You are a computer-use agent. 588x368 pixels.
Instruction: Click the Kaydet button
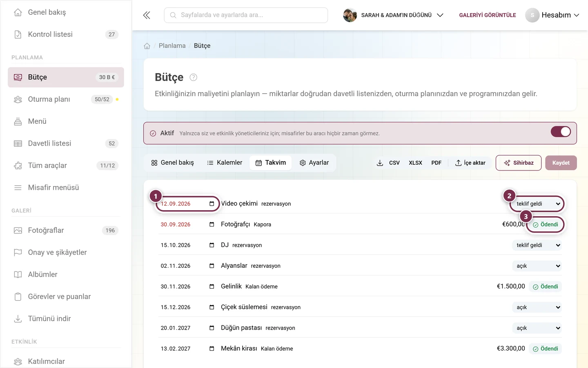tap(561, 163)
